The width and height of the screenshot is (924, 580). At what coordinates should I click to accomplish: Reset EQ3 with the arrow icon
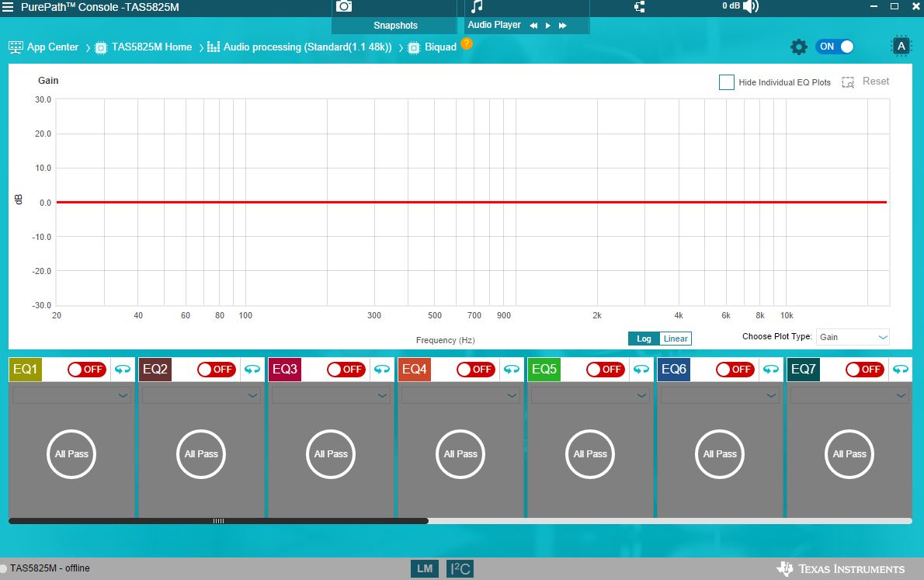(x=382, y=370)
